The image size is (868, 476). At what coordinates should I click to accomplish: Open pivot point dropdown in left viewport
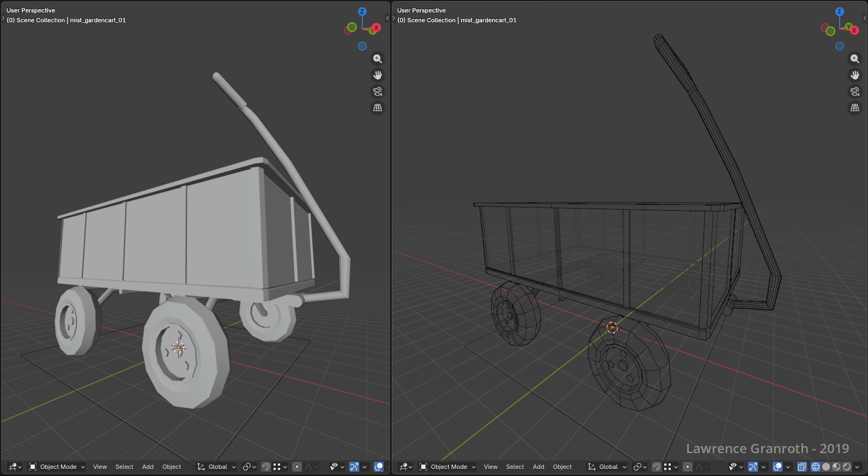click(249, 467)
